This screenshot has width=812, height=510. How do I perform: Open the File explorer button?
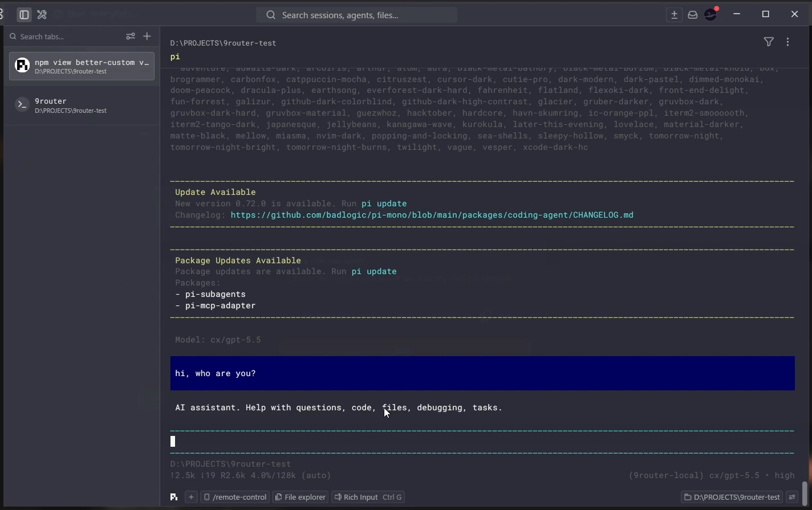301,497
